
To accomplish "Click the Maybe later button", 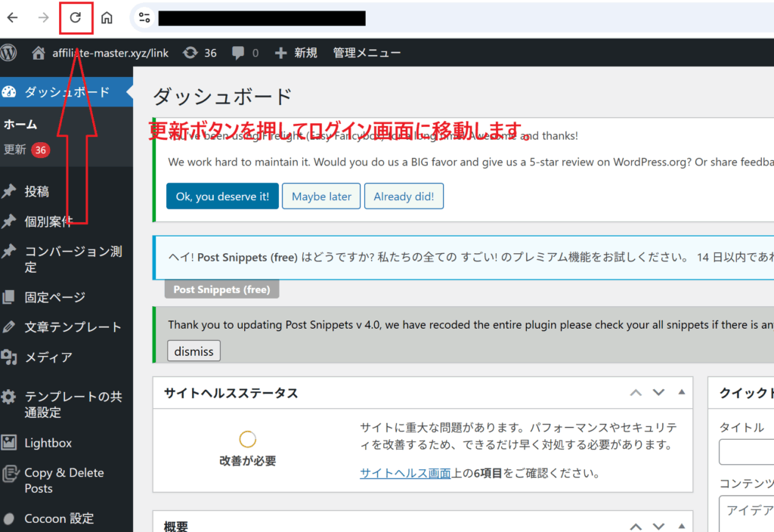I will coord(321,196).
